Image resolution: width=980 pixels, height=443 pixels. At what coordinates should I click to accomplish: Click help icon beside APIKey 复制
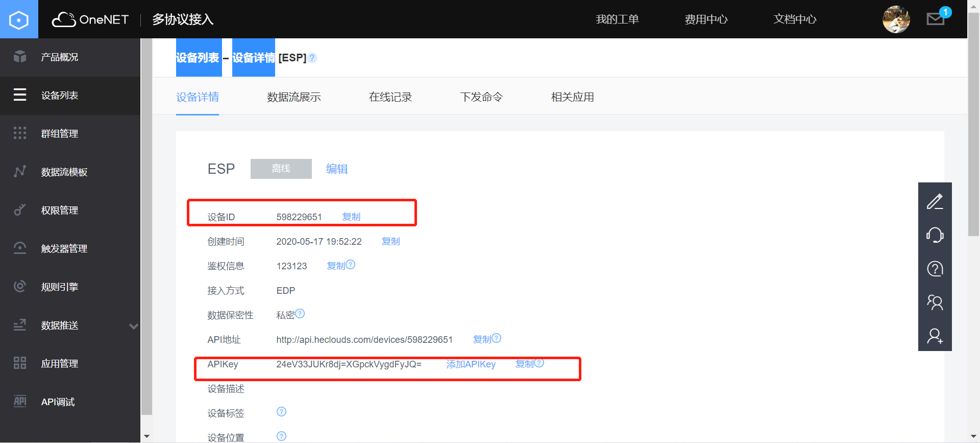(539, 363)
